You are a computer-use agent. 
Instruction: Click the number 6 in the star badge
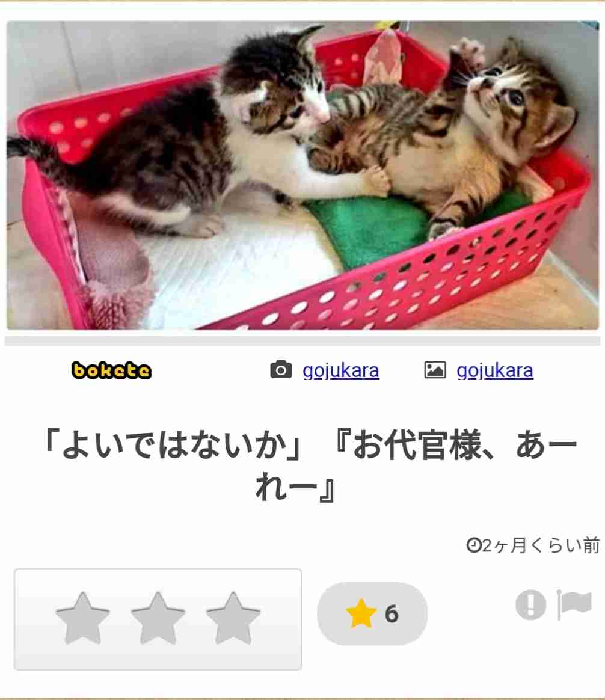tap(392, 614)
